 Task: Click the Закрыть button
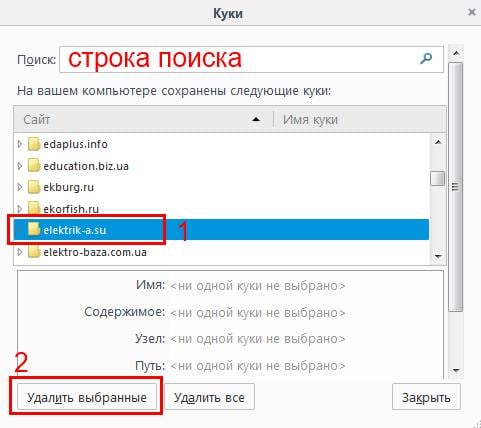point(426,397)
